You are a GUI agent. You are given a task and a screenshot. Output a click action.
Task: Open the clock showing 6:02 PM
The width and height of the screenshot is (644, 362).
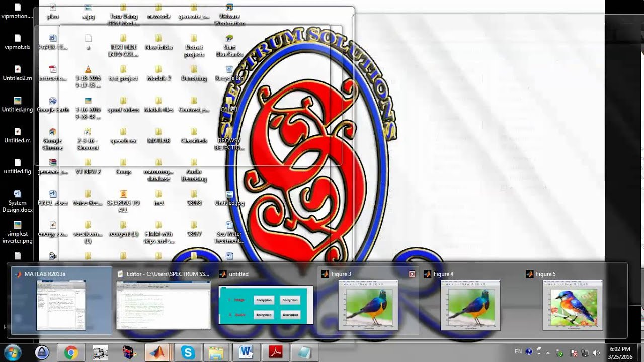coord(620,353)
